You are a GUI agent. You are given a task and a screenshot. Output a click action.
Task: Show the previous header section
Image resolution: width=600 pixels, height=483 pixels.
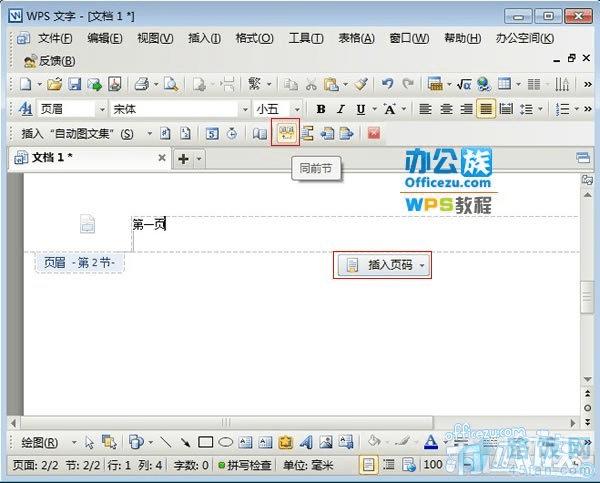click(x=327, y=134)
